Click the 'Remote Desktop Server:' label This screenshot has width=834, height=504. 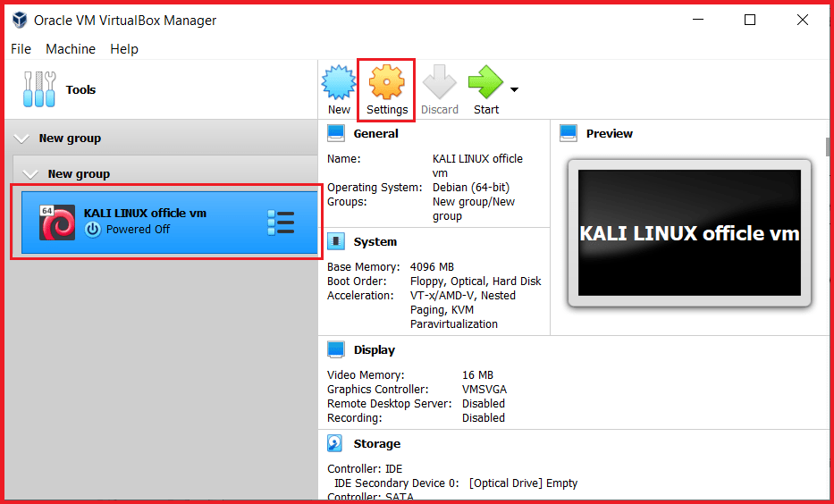[x=390, y=404]
